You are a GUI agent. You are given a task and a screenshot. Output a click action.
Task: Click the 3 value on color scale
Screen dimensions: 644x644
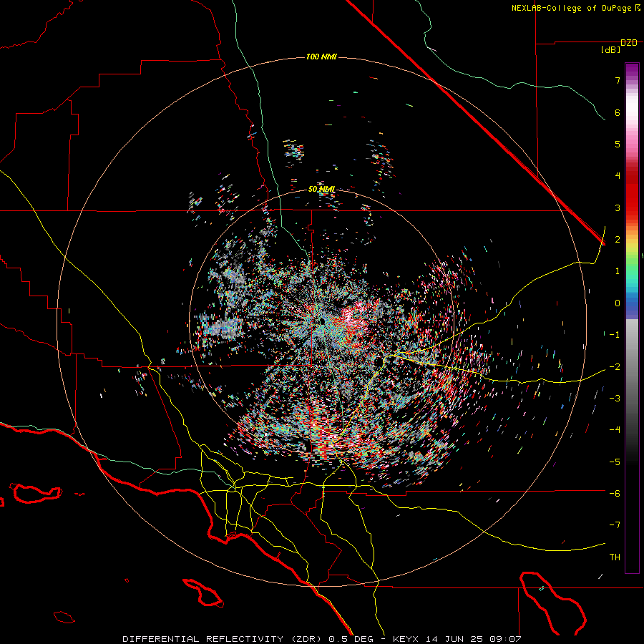pyautogui.click(x=618, y=208)
